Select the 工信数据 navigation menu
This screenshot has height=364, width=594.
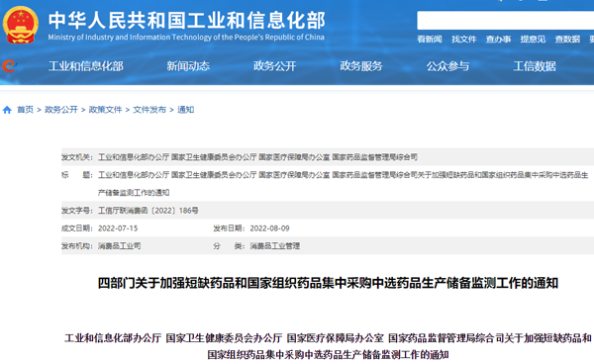click(x=535, y=66)
